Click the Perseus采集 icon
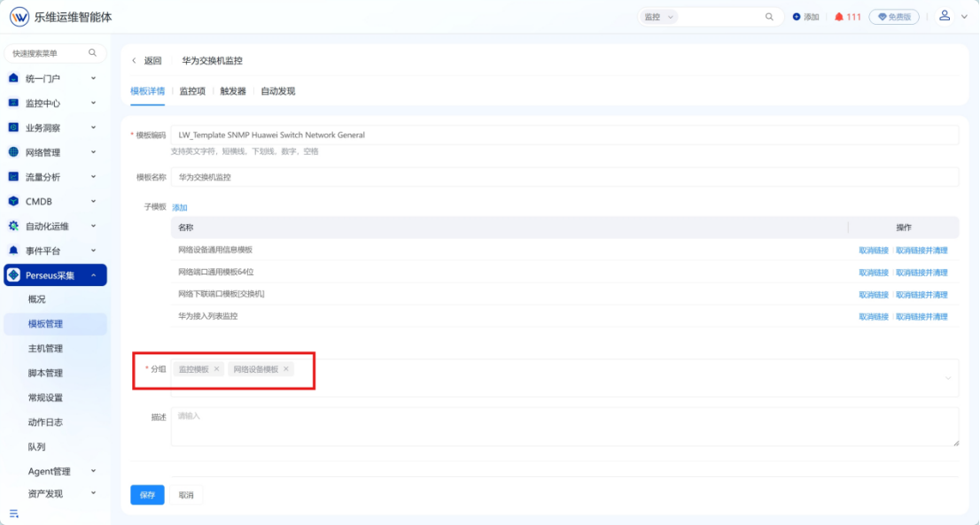 pos(13,275)
